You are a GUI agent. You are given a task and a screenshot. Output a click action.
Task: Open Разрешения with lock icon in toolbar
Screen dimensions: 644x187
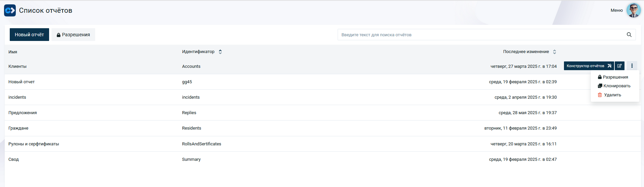coord(73,35)
